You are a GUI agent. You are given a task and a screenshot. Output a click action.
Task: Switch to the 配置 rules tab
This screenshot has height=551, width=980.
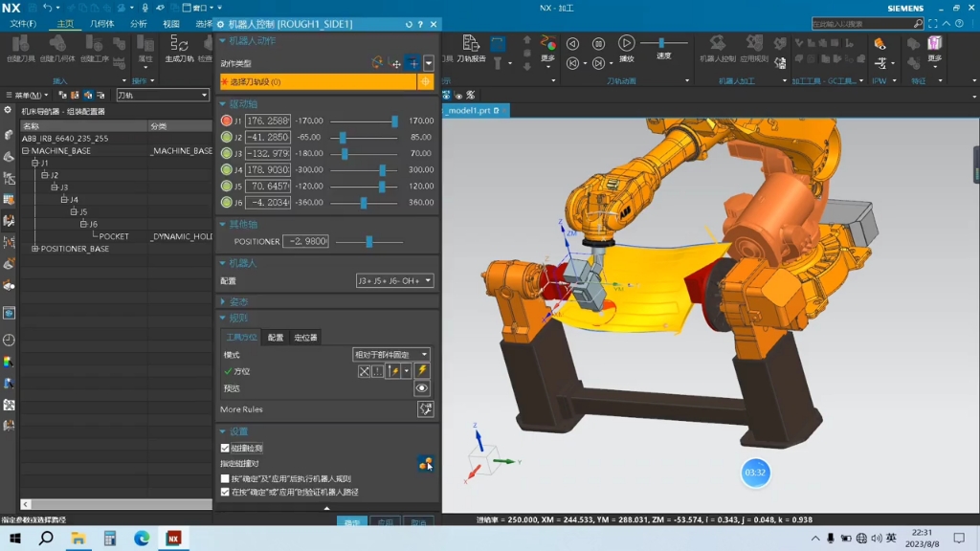tap(276, 338)
